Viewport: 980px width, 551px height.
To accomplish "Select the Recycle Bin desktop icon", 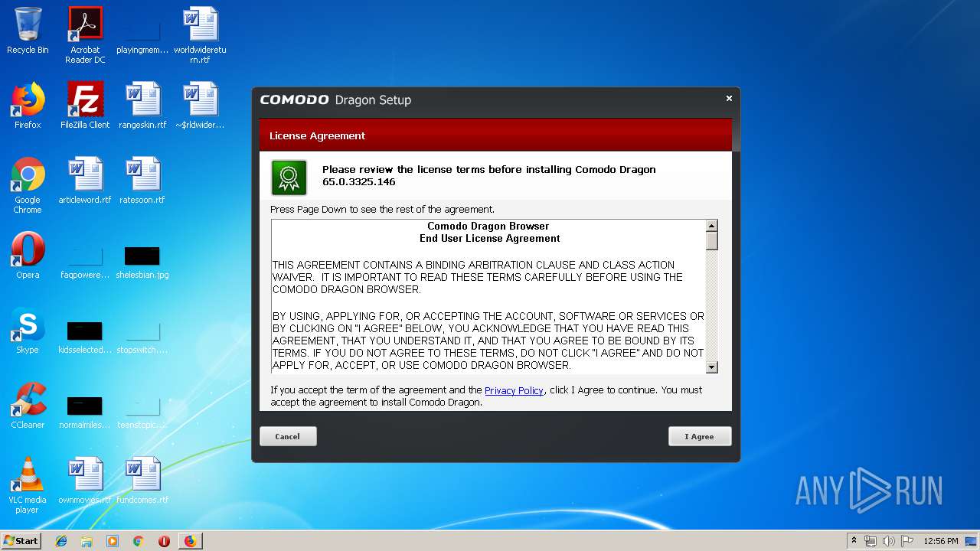I will pyautogui.click(x=28, y=31).
